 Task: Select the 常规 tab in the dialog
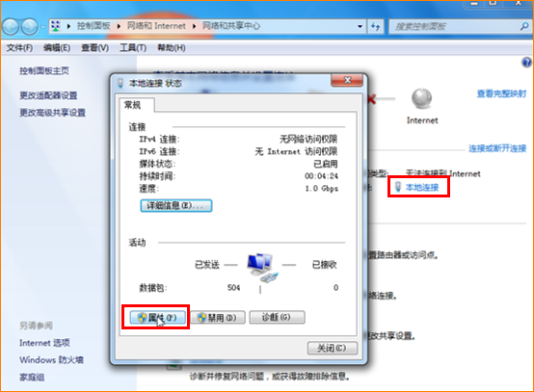point(132,105)
